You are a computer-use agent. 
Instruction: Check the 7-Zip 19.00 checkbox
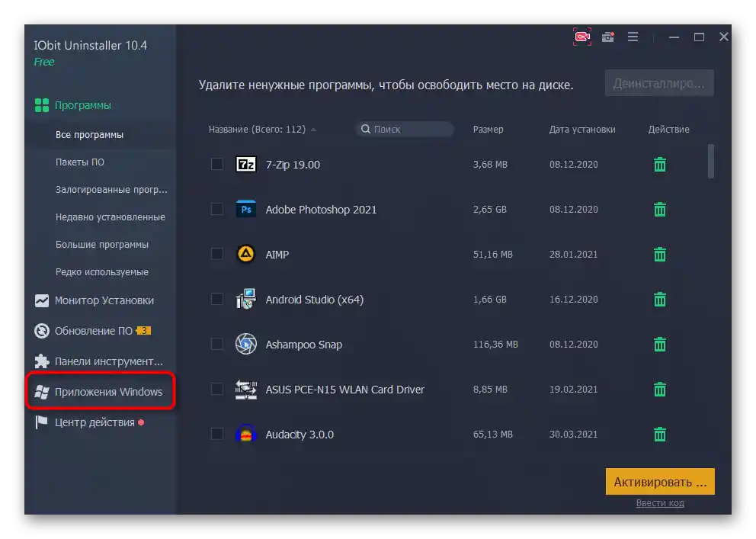[217, 164]
